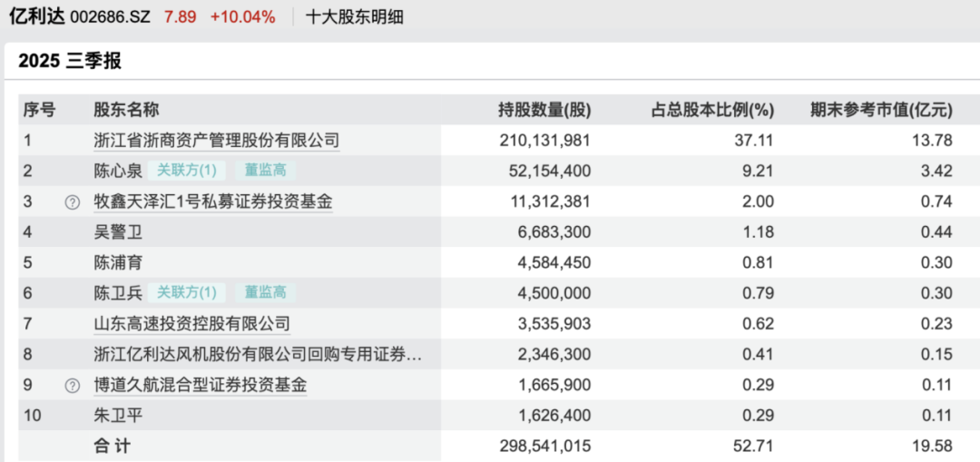The width and height of the screenshot is (980, 462).
Task: Click the question mark icon beside 博道久航
Action: (x=73, y=386)
